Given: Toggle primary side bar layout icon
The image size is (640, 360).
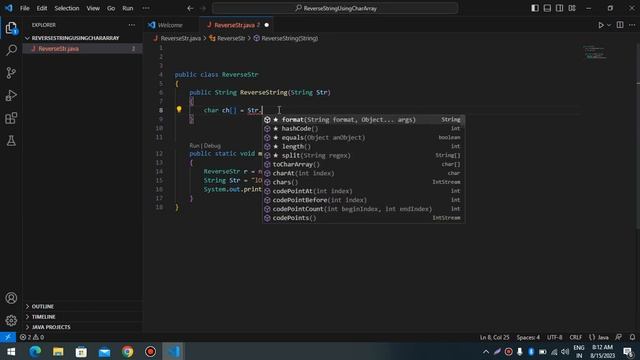Looking at the screenshot, I should [535, 8].
